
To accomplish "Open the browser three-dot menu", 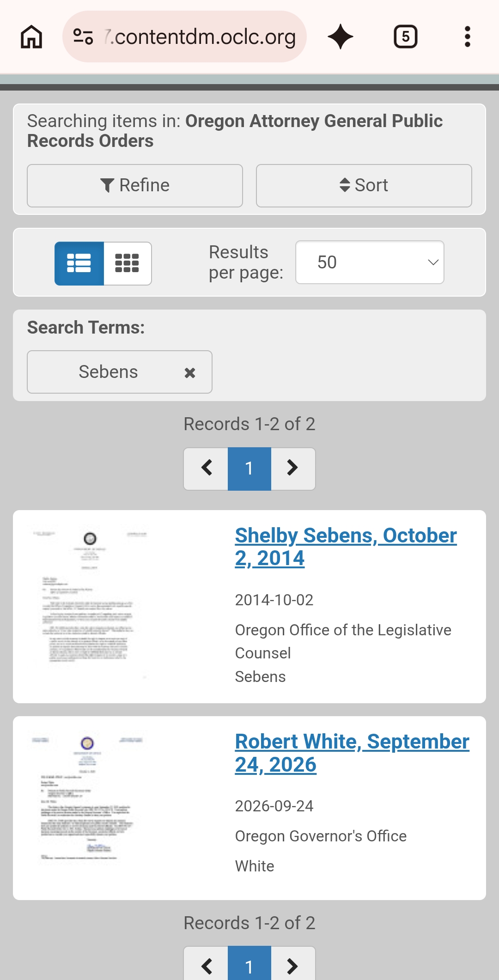I will 468,37.
